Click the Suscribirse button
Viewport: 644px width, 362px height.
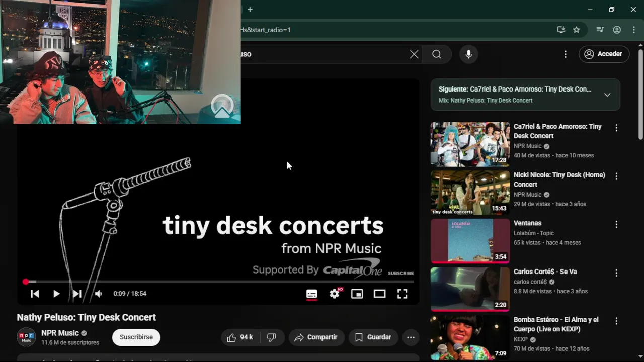click(x=136, y=337)
